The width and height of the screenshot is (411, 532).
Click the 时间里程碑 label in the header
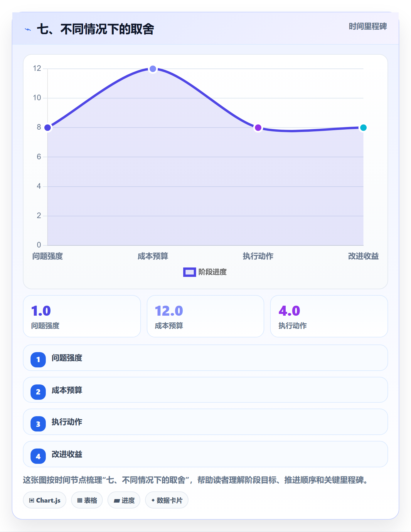coord(368,26)
